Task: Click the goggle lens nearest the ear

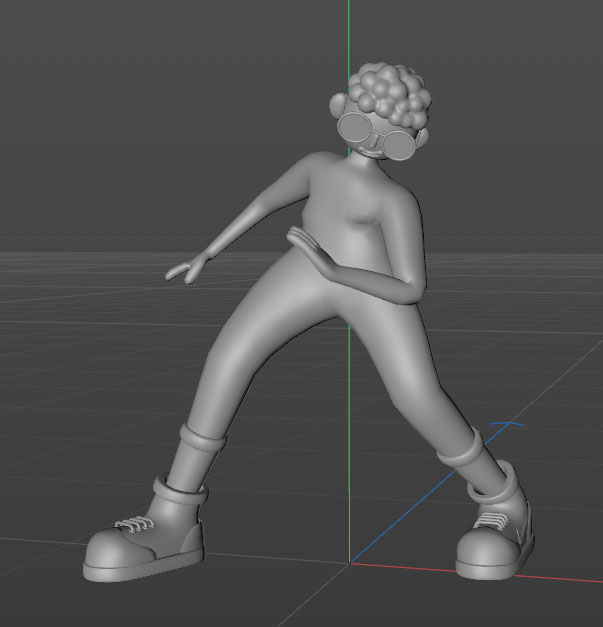Action: pos(399,146)
